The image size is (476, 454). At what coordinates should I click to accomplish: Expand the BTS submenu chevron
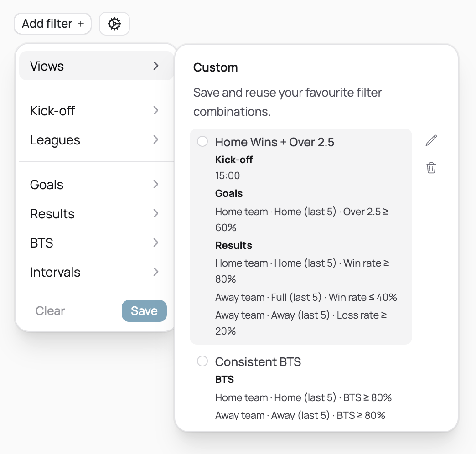point(156,242)
